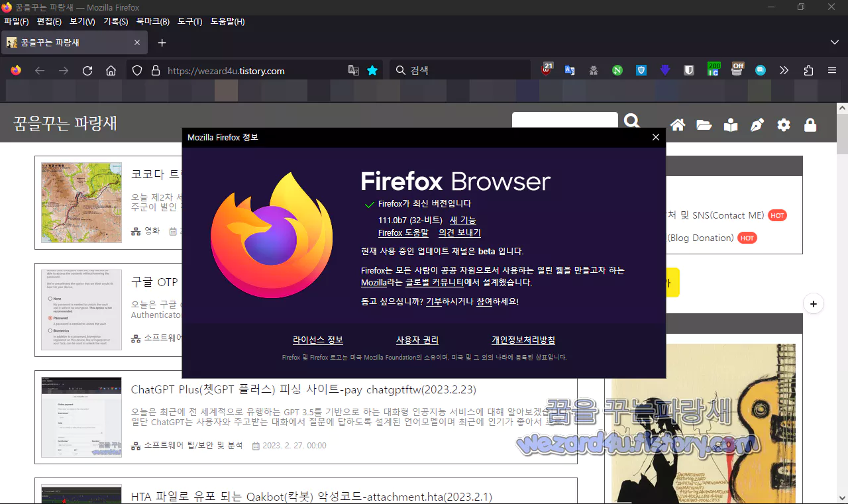Open the blog's folder category icon

pos(704,125)
